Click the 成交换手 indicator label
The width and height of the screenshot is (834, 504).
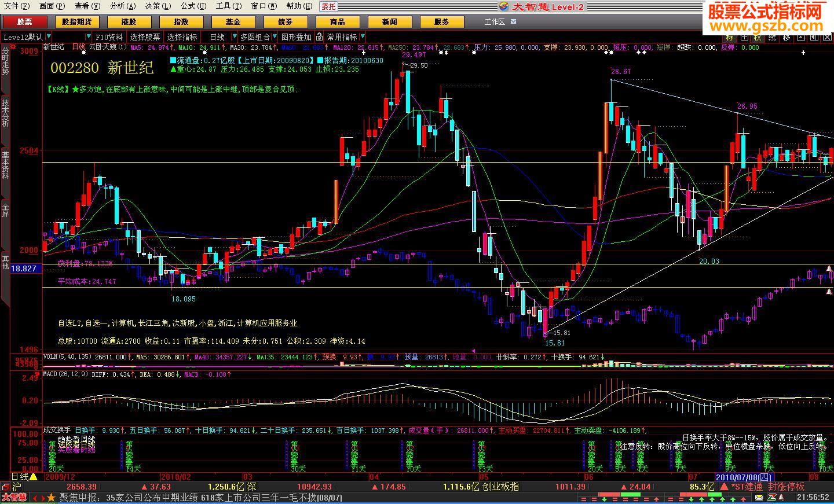pos(57,431)
